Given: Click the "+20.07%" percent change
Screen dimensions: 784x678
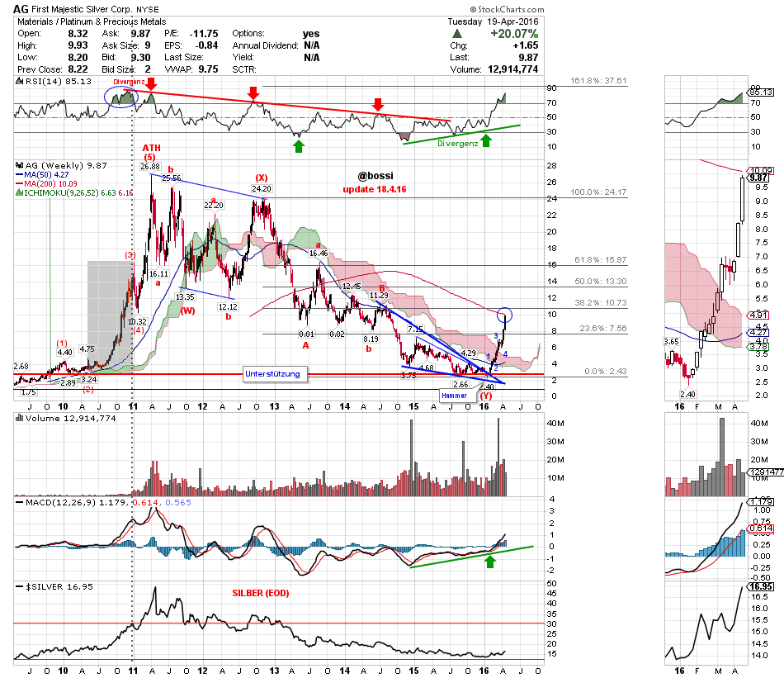Looking at the screenshot, I should pyautogui.click(x=514, y=34).
